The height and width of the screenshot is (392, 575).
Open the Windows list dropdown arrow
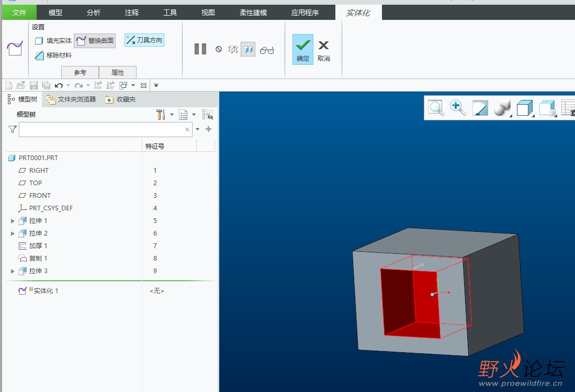133,85
